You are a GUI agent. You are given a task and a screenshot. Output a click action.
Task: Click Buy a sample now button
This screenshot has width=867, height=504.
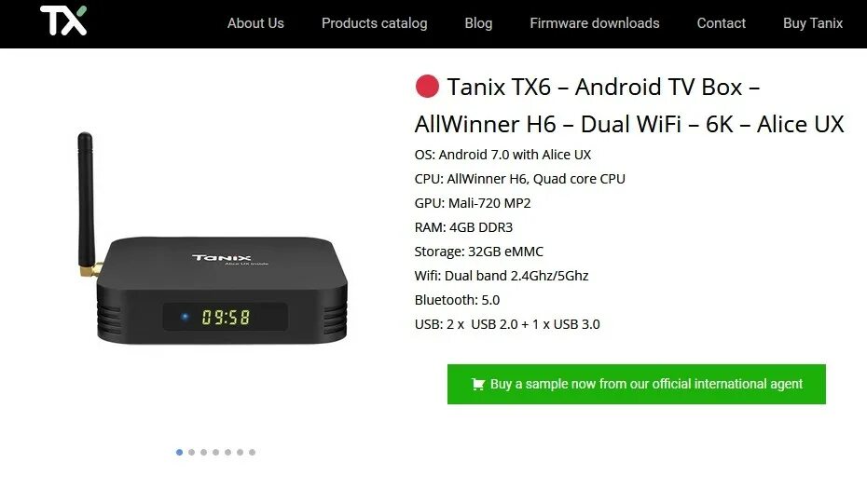point(637,384)
